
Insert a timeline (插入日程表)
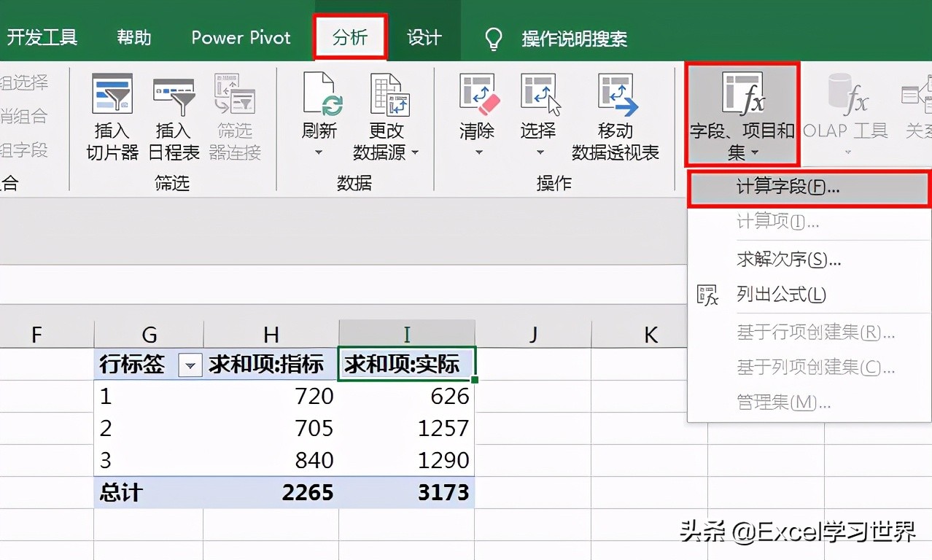174,117
